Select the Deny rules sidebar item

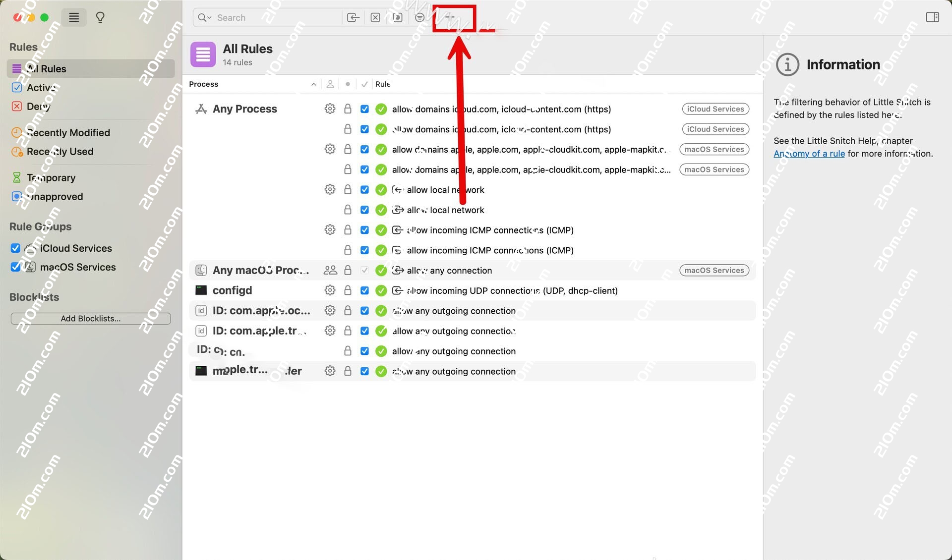(x=38, y=107)
